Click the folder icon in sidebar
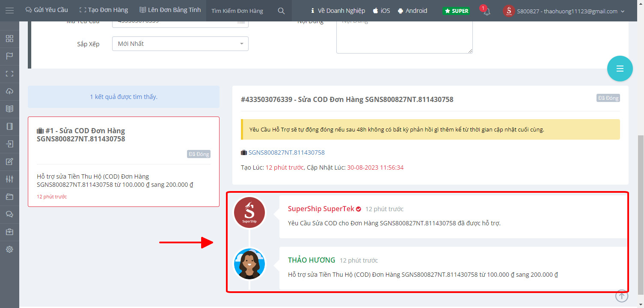644x308 pixels. (9, 197)
